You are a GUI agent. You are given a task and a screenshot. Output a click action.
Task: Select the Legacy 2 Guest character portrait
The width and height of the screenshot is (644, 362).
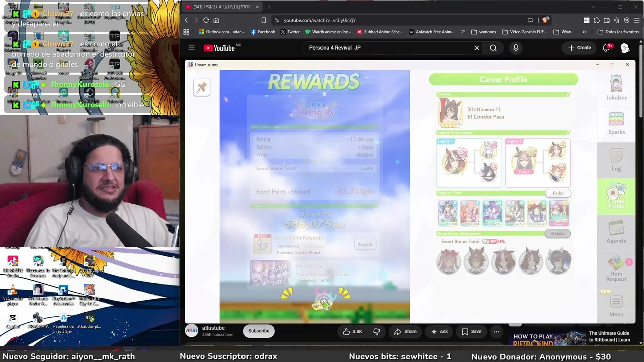[x=524, y=161]
